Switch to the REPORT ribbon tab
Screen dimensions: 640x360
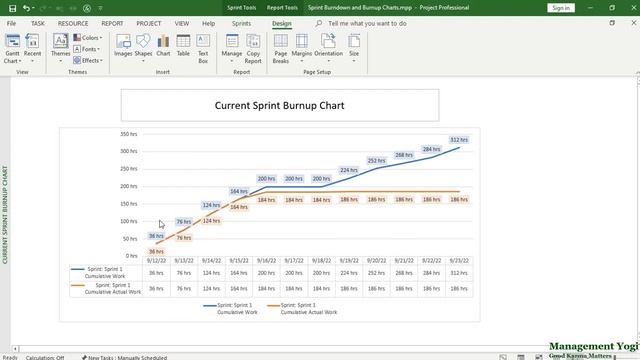tap(112, 23)
